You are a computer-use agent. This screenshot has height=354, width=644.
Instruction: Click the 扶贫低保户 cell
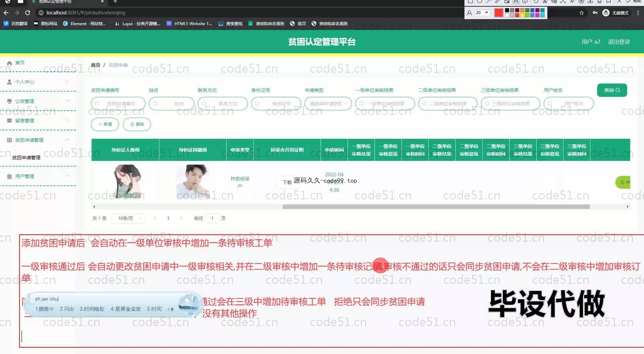(240, 182)
